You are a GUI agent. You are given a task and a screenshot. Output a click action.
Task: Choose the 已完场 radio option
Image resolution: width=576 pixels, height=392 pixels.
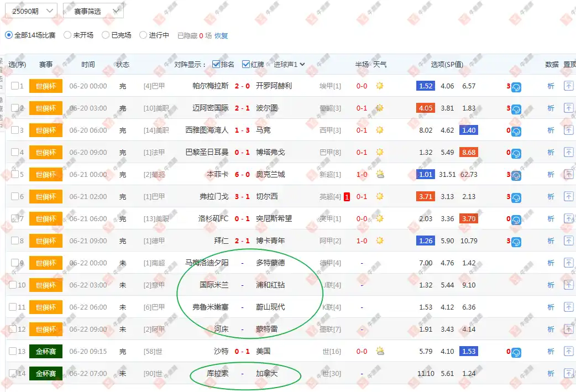106,35
